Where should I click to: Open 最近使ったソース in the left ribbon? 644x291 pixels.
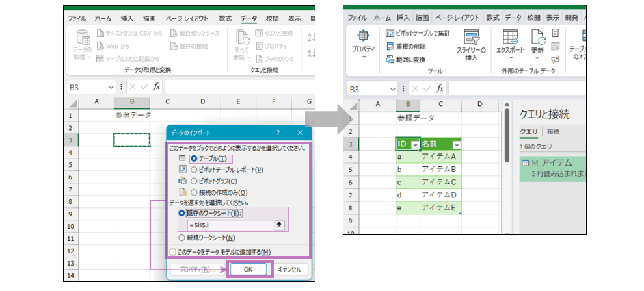click(195, 34)
